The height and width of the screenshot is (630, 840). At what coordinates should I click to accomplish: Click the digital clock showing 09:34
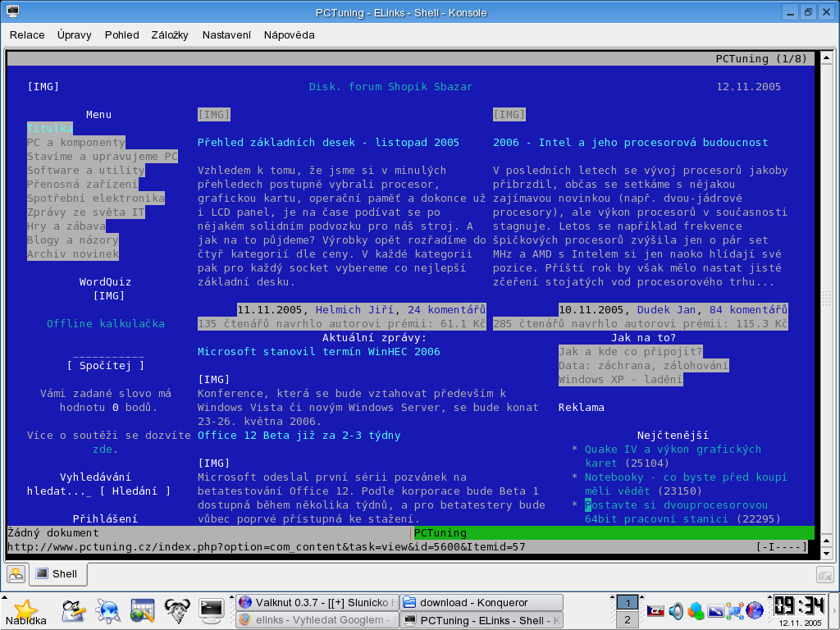[800, 606]
